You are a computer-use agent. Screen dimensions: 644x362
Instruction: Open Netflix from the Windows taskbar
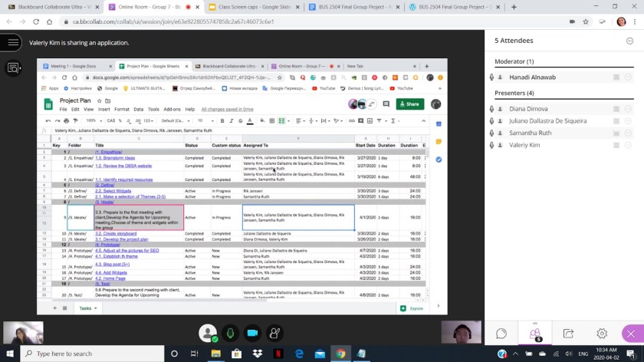point(278,354)
